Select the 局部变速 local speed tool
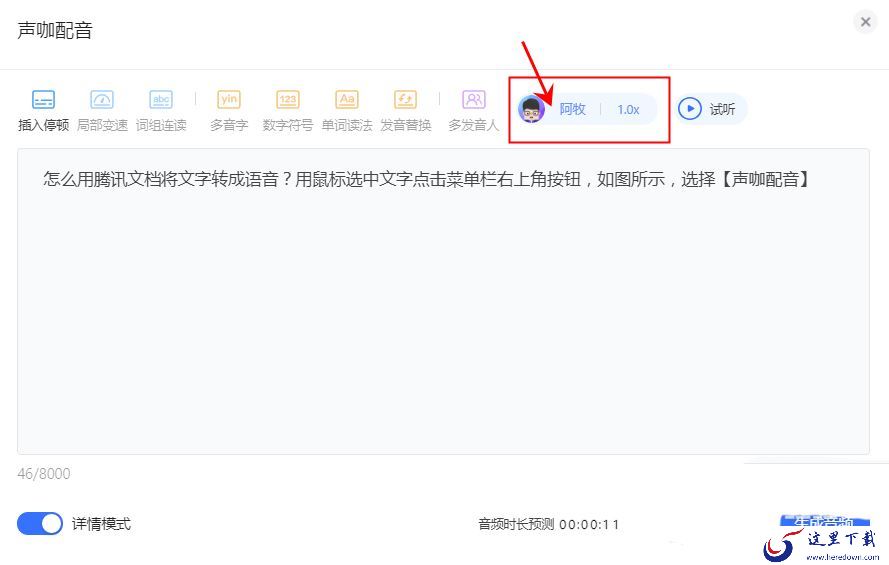 [x=102, y=110]
